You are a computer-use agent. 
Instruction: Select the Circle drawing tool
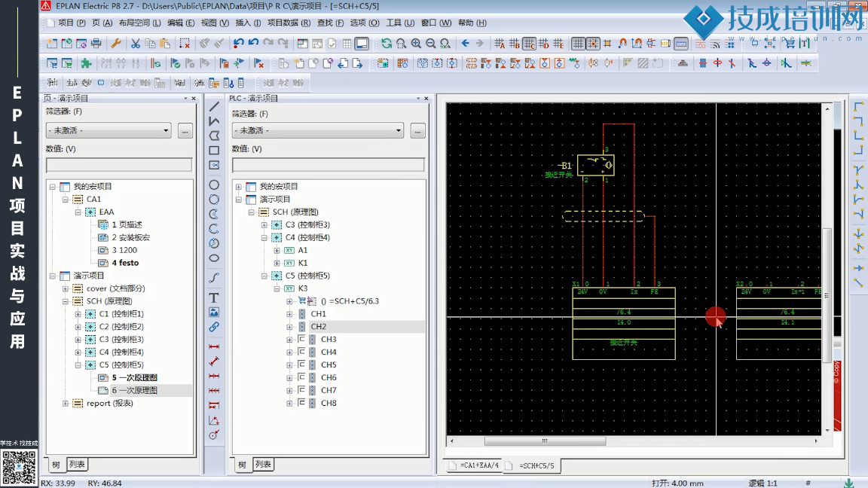pos(214,185)
